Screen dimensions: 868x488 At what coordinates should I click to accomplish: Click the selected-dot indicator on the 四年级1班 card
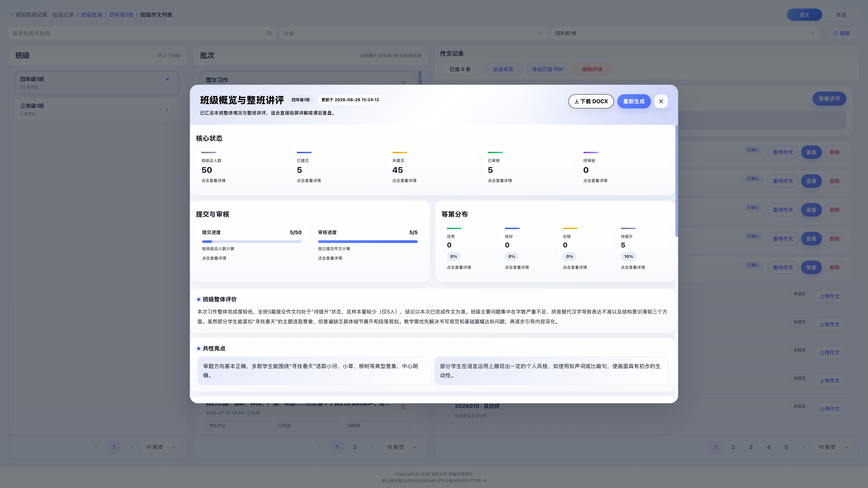pyautogui.click(x=167, y=79)
